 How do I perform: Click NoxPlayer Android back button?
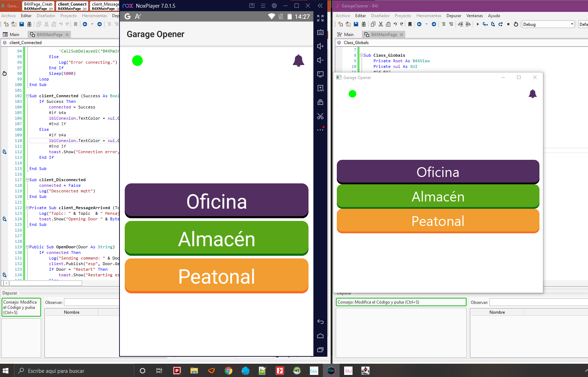[320, 322]
